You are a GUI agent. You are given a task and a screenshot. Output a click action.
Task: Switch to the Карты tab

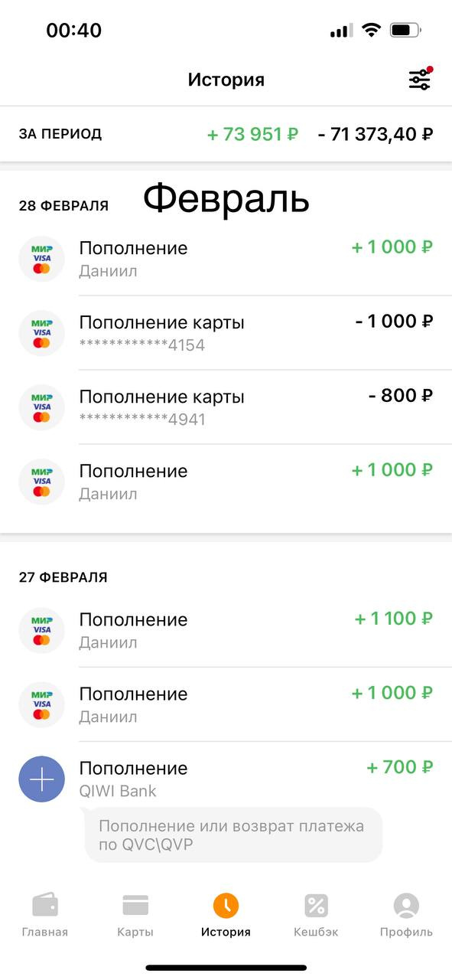click(135, 916)
